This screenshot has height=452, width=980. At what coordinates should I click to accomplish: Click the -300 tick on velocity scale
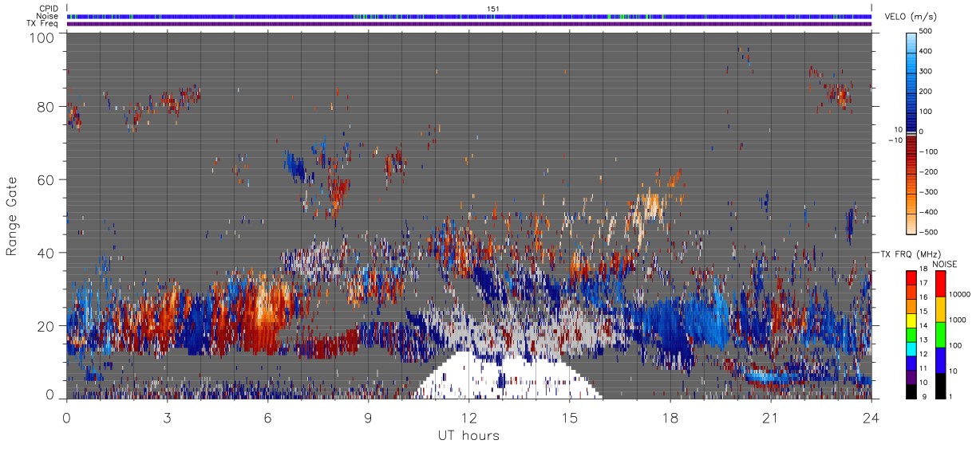(x=928, y=192)
